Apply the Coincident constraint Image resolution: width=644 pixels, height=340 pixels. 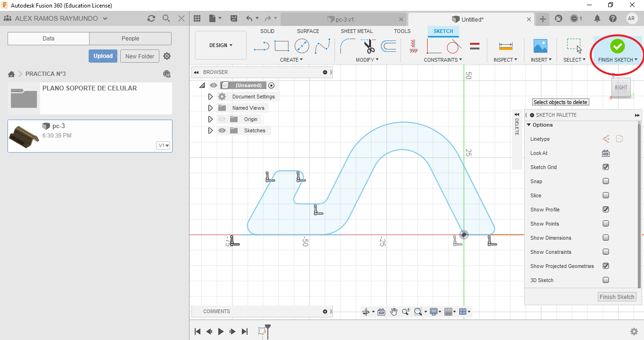tap(434, 46)
